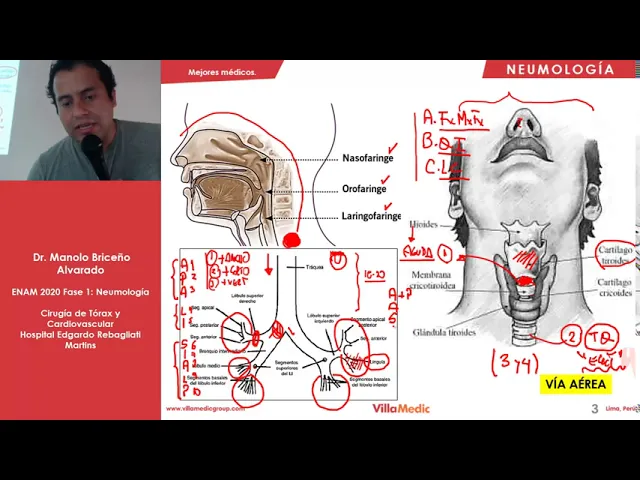The image size is (640, 480).
Task: Click the 'Hioides' anatomy label
Action: 424,224
